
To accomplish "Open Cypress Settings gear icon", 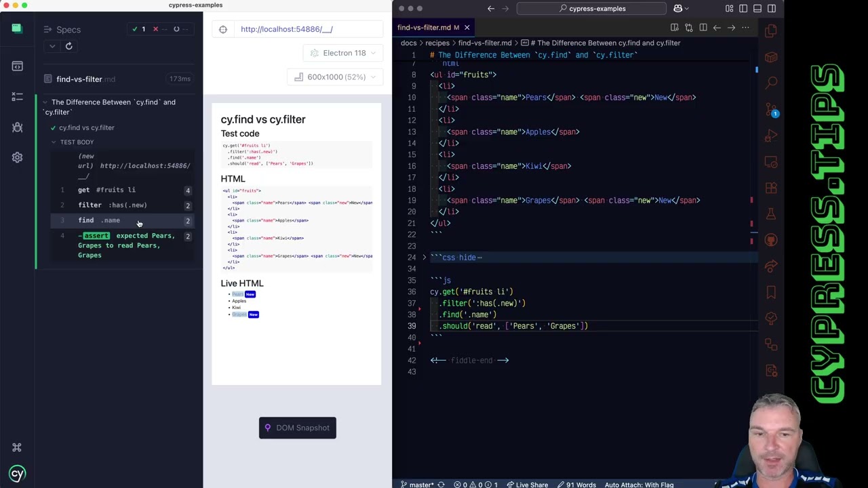I will 18,157.
